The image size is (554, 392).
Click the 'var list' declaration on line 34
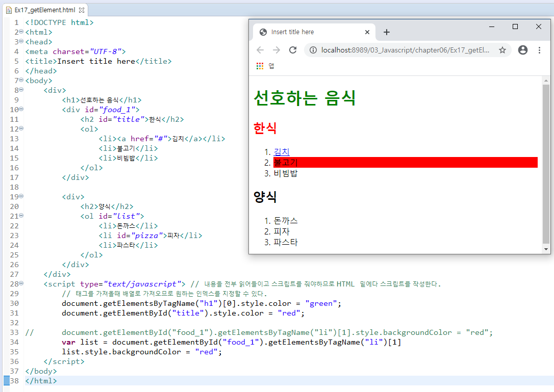tap(232, 342)
